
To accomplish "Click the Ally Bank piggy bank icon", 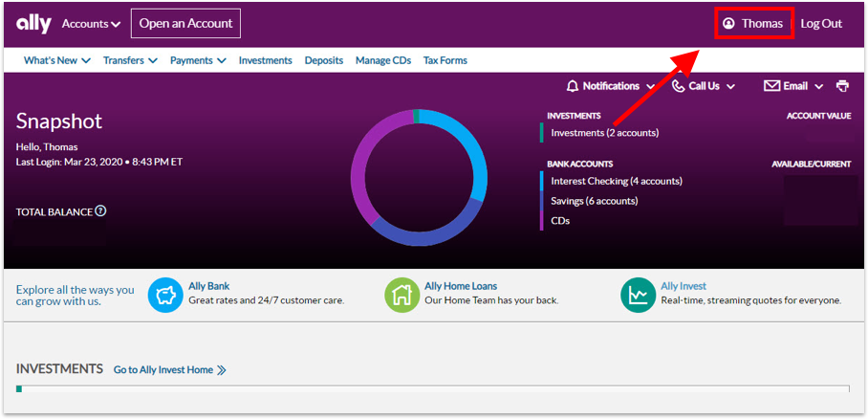I will coord(165,295).
